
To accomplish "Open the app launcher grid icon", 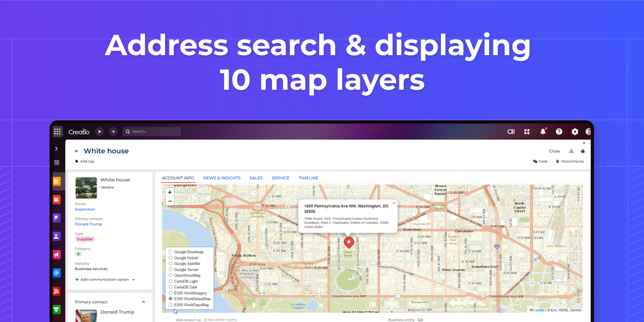I will click(58, 132).
